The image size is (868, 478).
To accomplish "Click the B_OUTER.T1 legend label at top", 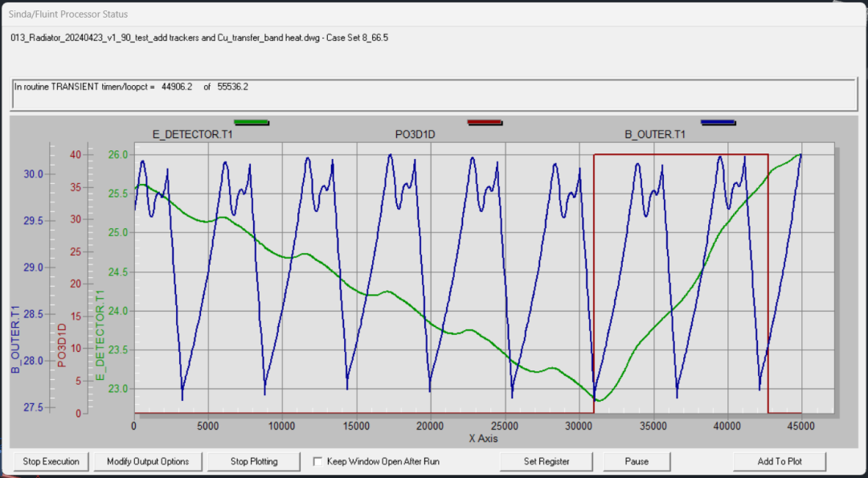I will tap(655, 134).
